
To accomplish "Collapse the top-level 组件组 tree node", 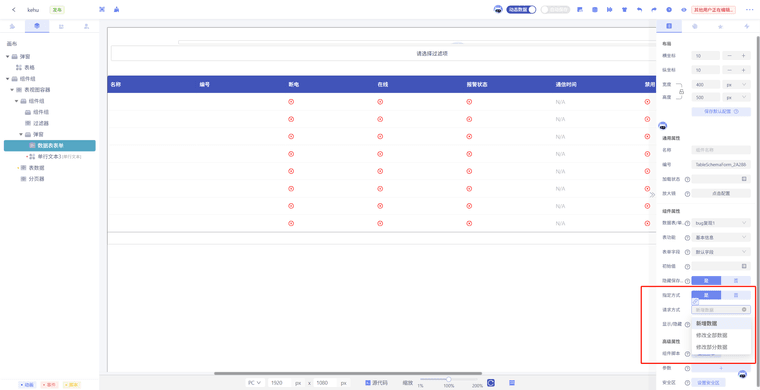I will 7,78.
